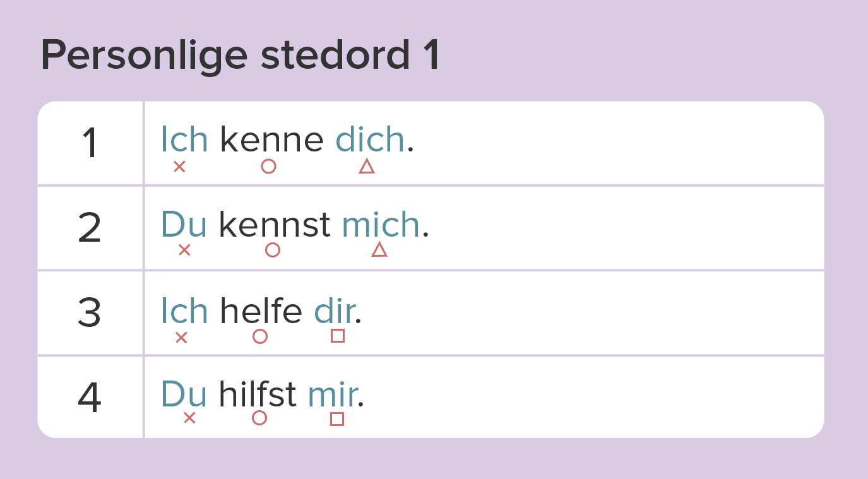This screenshot has height=479, width=868.
Task: Click the cross mark under Ich in row 3
Action: (x=181, y=338)
